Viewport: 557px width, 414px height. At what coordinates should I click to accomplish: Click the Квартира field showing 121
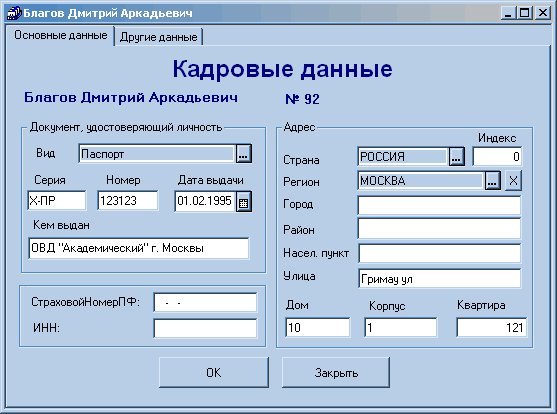492,327
